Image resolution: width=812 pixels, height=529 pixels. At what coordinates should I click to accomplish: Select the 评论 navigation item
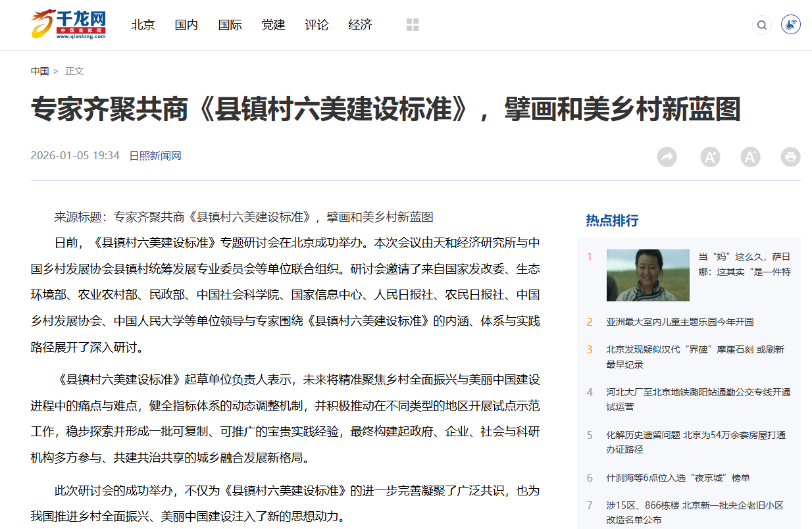[x=317, y=25]
